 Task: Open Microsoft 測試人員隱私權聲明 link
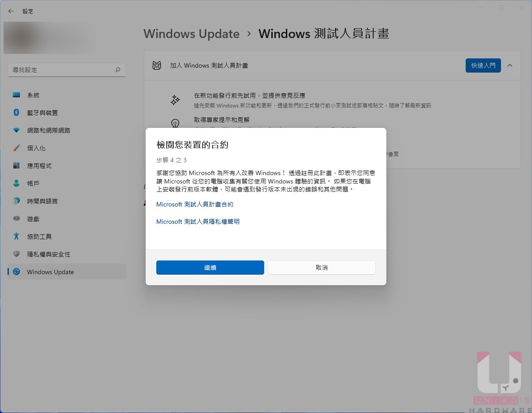click(198, 222)
